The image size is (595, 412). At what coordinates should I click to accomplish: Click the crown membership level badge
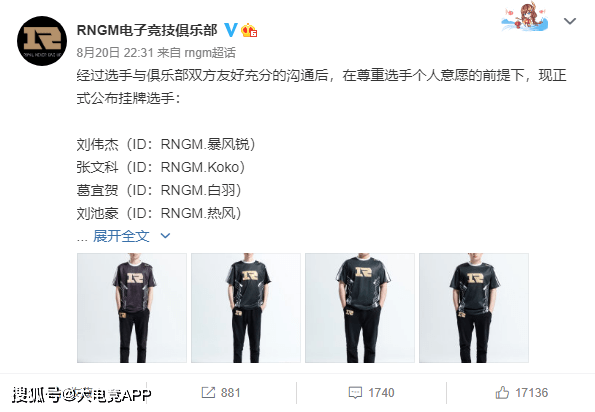[x=249, y=30]
